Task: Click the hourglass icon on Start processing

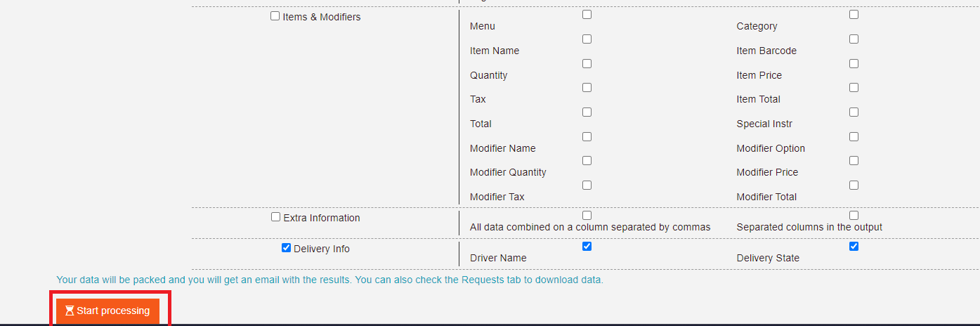Action: (70, 311)
